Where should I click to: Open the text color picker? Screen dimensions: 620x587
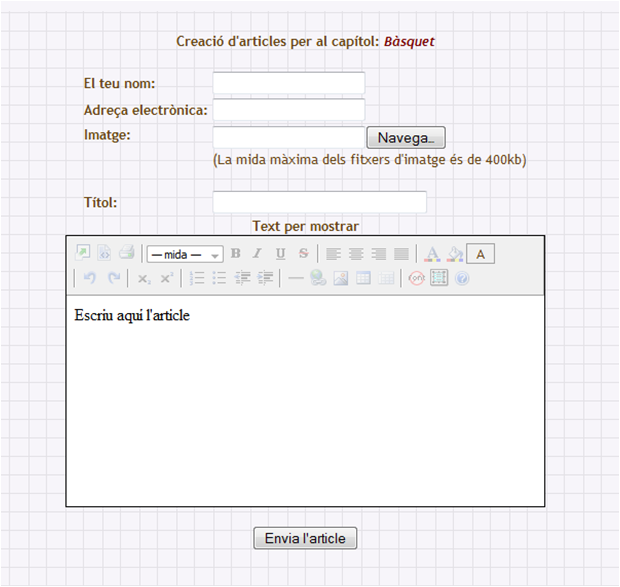[433, 254]
